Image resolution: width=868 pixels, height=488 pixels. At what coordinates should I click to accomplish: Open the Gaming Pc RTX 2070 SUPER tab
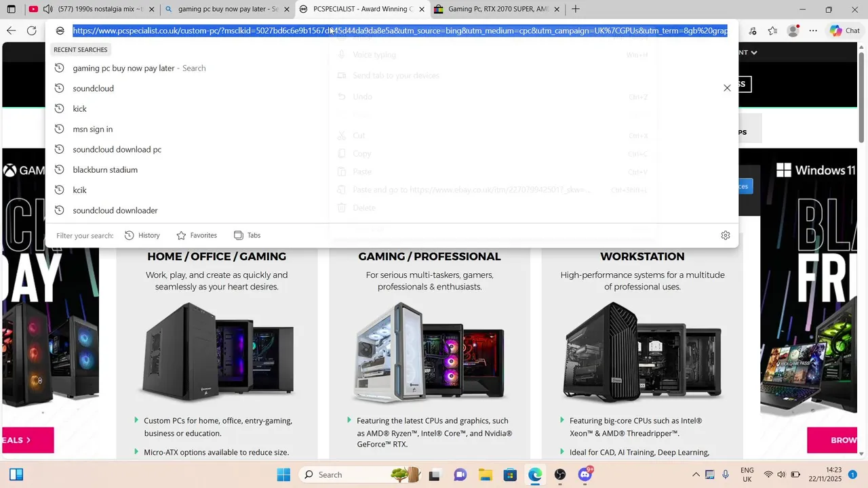(498, 9)
